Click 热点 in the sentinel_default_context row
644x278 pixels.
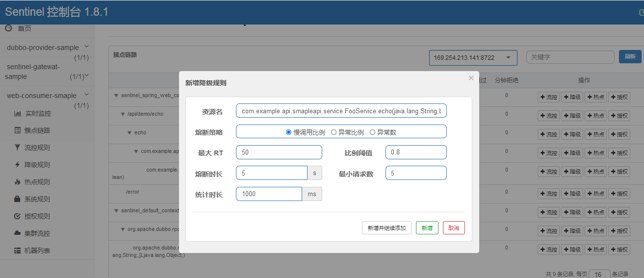596,212
